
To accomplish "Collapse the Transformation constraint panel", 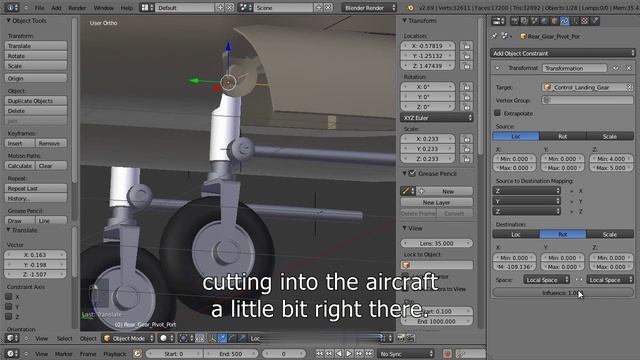I will click(x=498, y=68).
